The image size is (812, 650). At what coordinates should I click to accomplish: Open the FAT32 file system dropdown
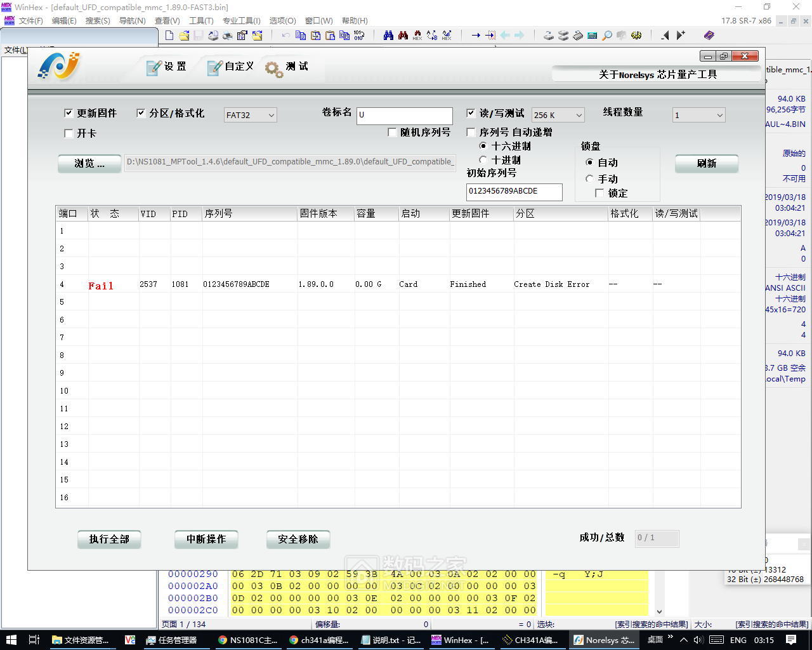(251, 115)
